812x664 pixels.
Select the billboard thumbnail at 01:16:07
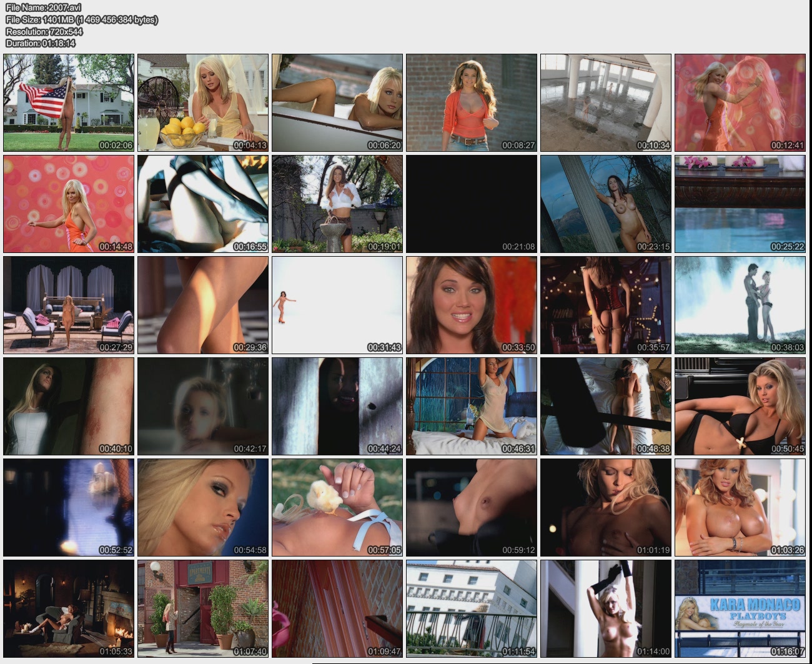pos(740,608)
